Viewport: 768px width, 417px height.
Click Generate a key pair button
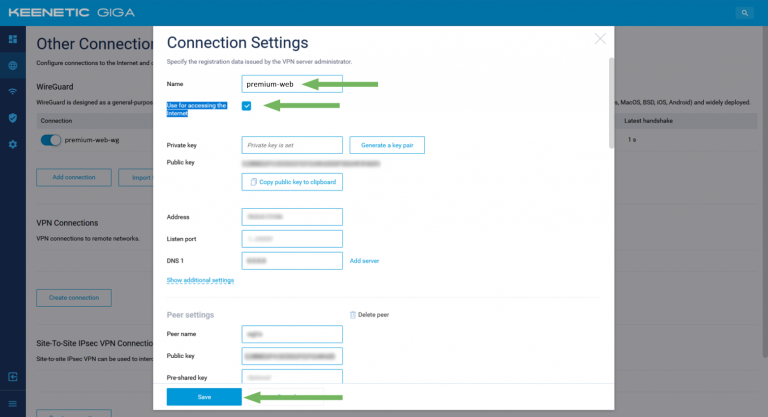tap(387, 145)
